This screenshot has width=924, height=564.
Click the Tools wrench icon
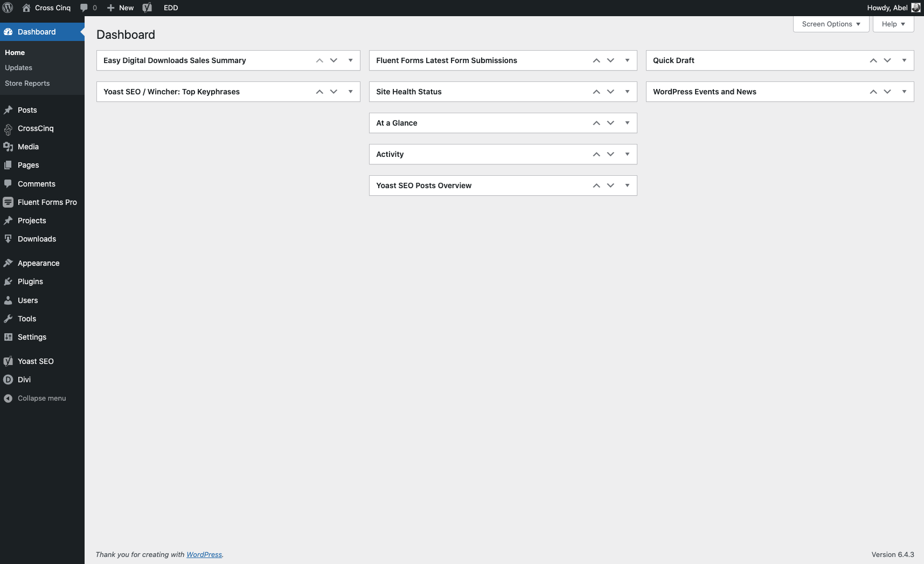(x=8, y=319)
